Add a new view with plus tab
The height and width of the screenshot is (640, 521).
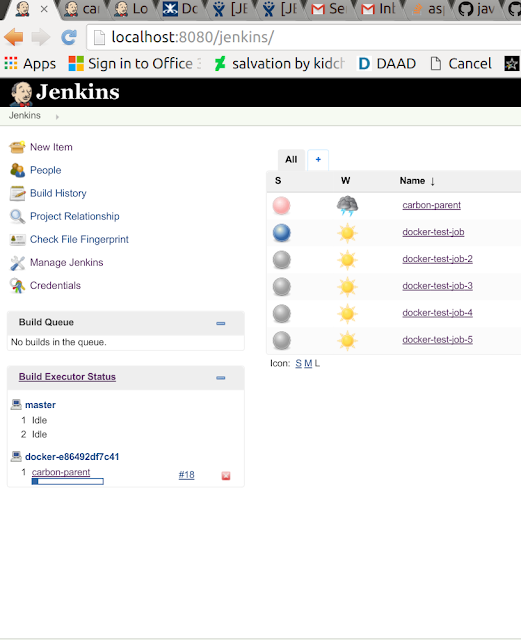click(318, 160)
